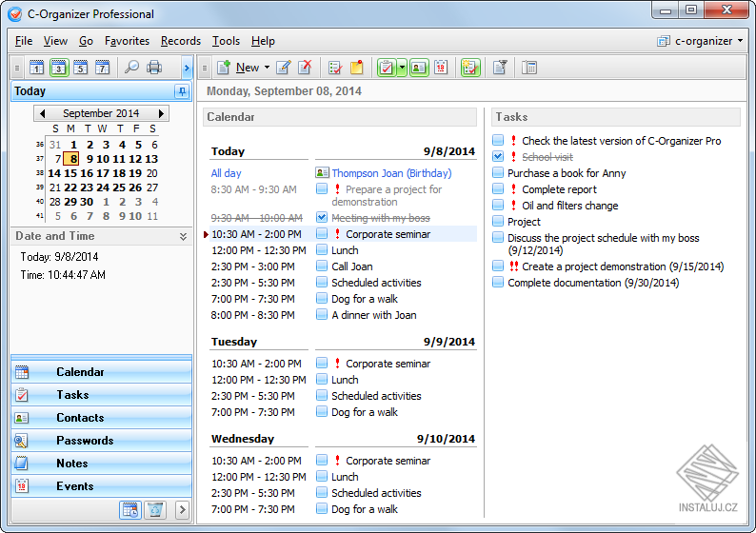Viewport: 756px width, 533px height.
Task: Open Thompson Joan (Birthday) link
Action: [391, 173]
